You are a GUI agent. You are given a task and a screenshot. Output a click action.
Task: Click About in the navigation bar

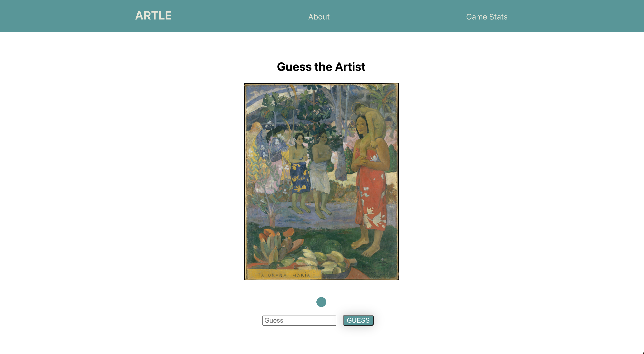[x=319, y=17]
